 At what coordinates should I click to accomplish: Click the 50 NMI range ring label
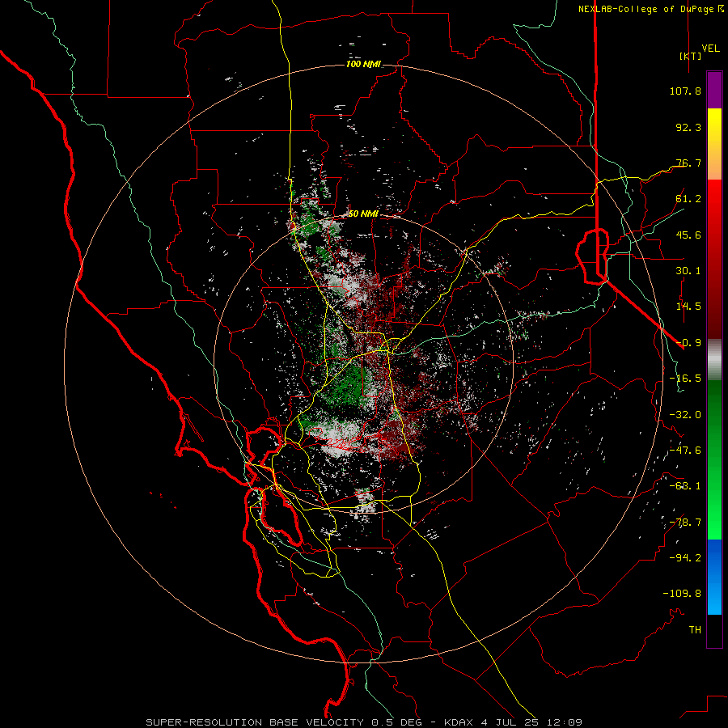(363, 214)
